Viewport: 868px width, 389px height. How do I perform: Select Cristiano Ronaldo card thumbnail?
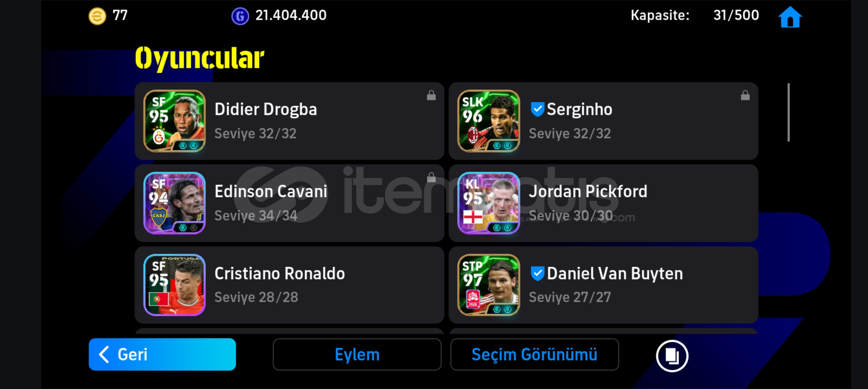[174, 285]
